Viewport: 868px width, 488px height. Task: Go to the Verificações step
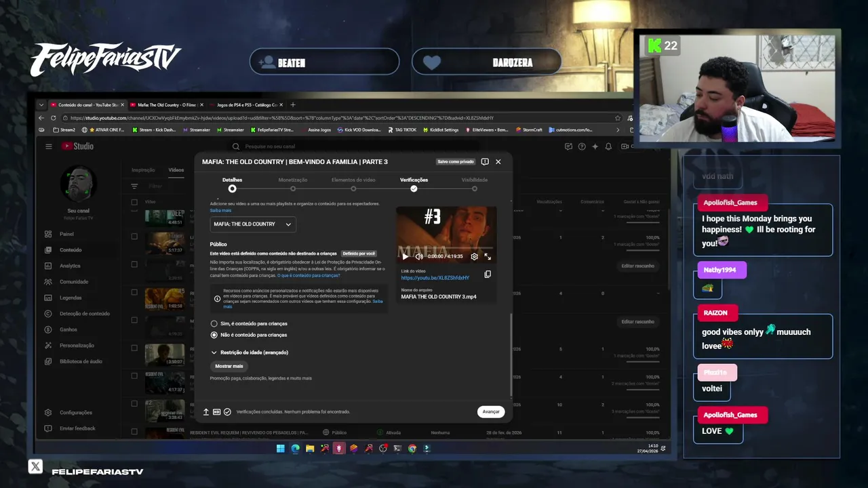(414, 184)
